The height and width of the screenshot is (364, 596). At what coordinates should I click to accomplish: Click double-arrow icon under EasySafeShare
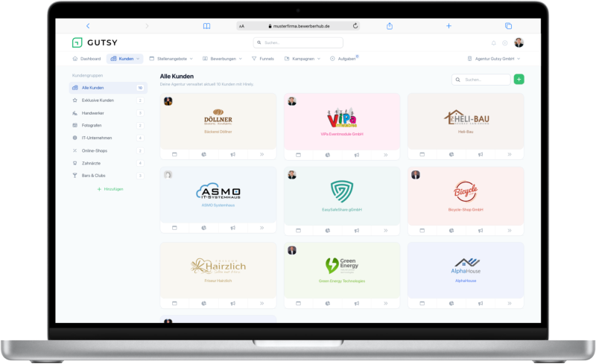coord(385,230)
